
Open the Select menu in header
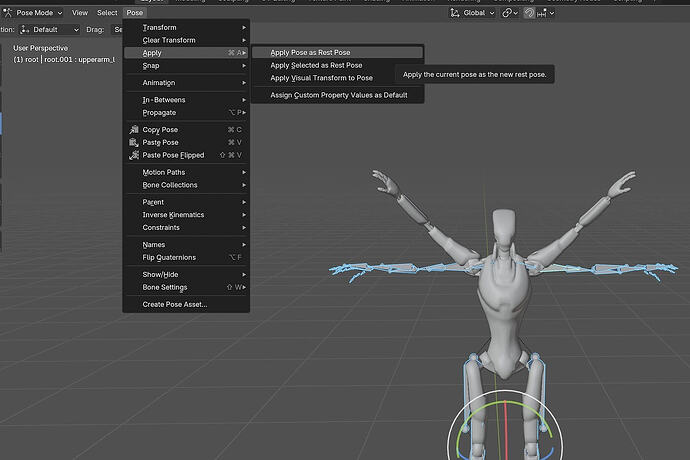107,13
